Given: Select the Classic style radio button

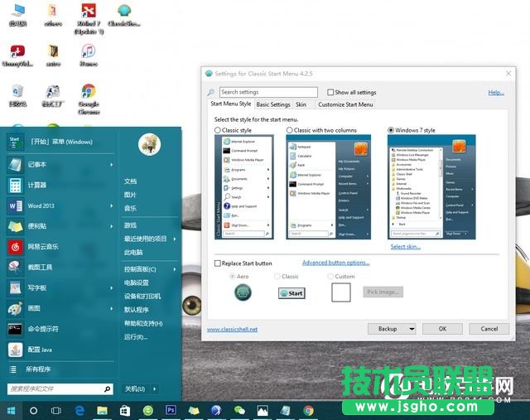Looking at the screenshot, I should [x=218, y=130].
